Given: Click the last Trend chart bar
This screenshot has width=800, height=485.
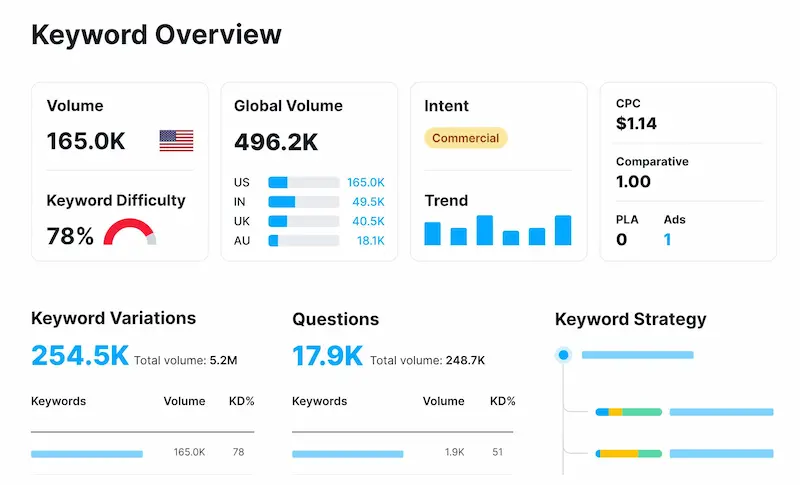Looking at the screenshot, I should (x=563, y=230).
